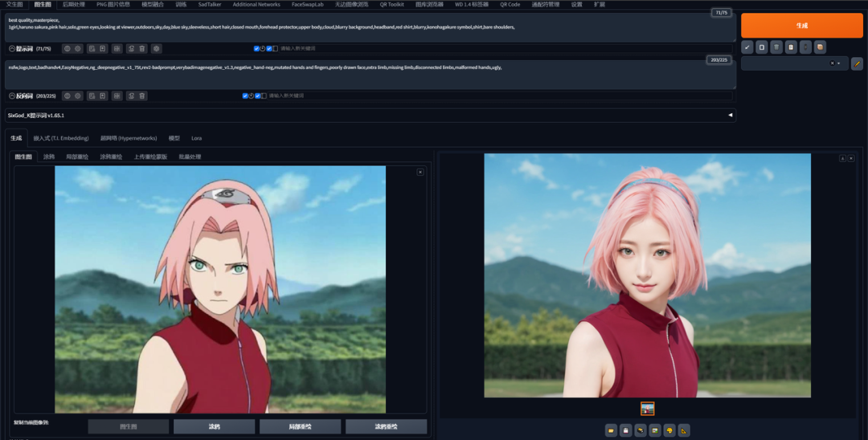Viewport: 868px width, 440px height.
Task: Click the cardboard box icon under 生成 button
Action: [x=820, y=47]
